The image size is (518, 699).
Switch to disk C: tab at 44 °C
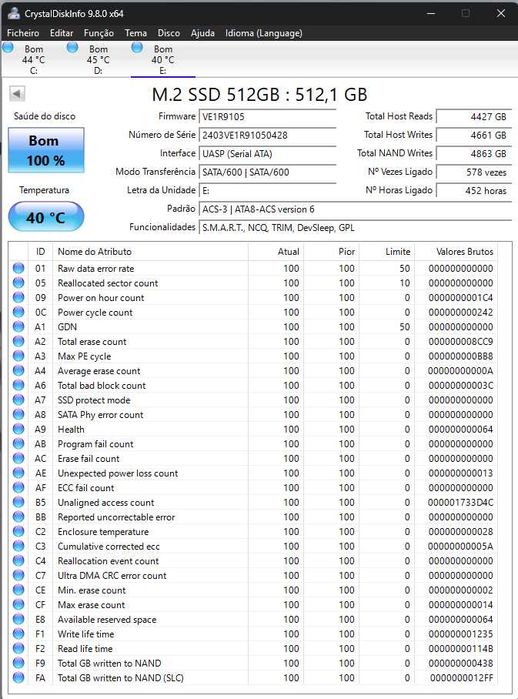(x=33, y=59)
